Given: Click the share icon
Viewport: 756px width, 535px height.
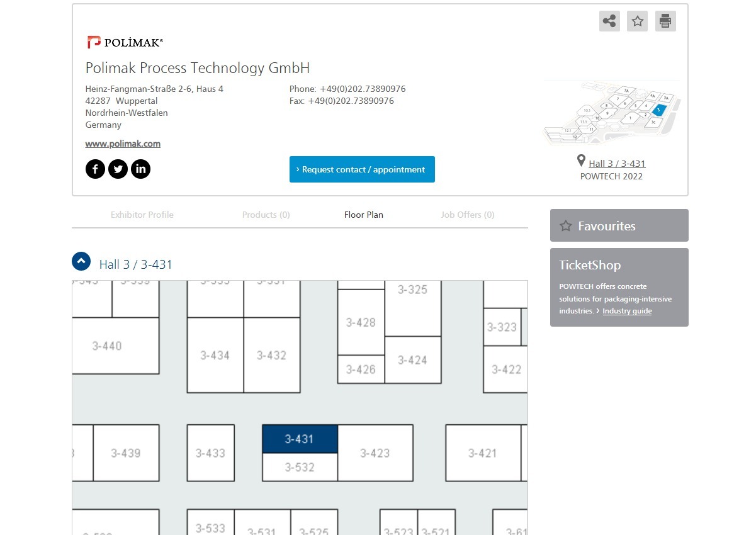Looking at the screenshot, I should coord(609,21).
